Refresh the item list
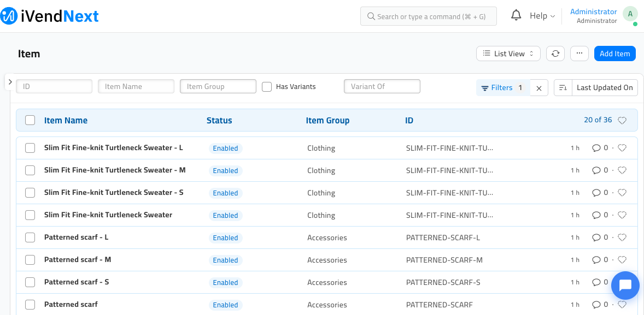The width and height of the screenshot is (644, 315). tap(555, 54)
